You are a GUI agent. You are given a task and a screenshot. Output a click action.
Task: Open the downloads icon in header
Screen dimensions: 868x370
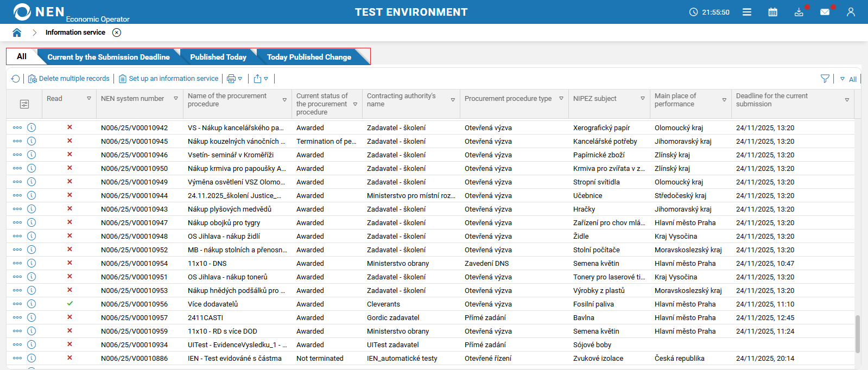click(x=799, y=12)
